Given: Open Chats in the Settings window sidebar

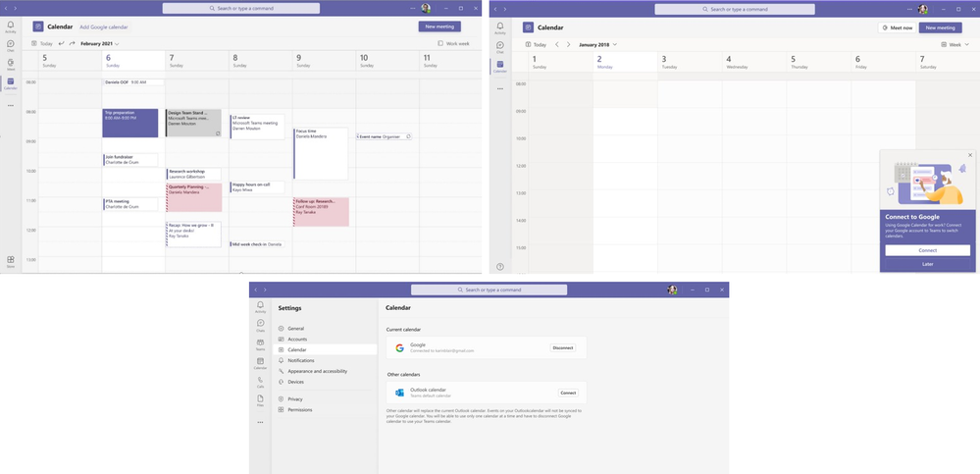Looking at the screenshot, I should (x=260, y=325).
